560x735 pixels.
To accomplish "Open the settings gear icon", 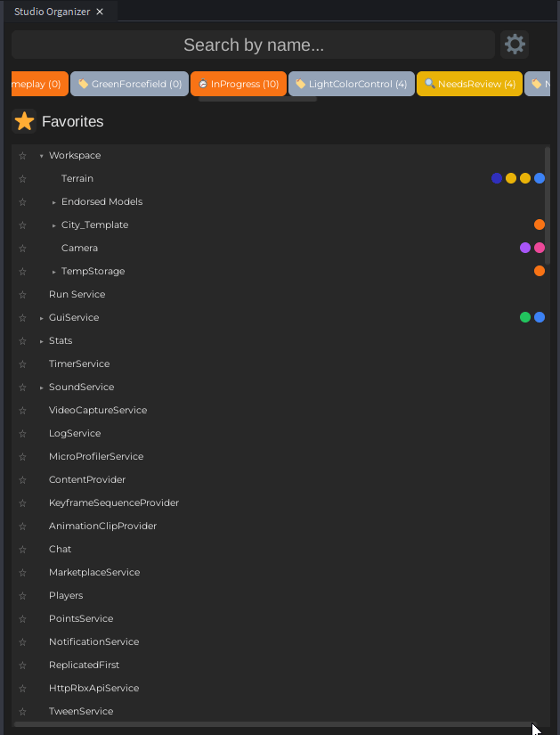I will pyautogui.click(x=515, y=44).
